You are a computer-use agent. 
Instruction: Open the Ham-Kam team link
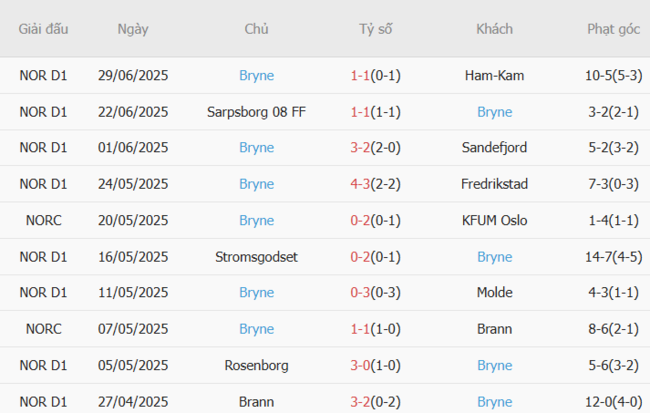pos(494,75)
